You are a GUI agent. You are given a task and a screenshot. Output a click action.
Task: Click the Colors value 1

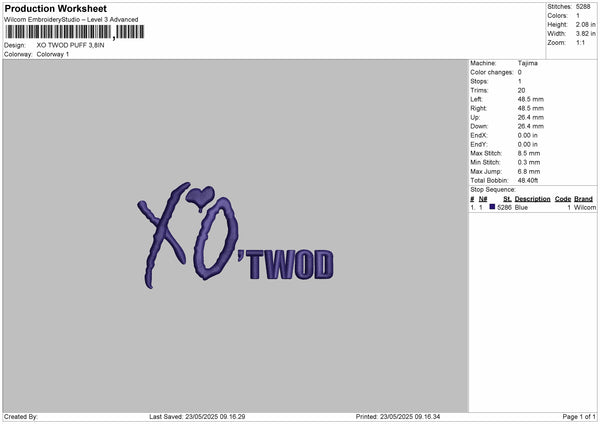click(578, 16)
